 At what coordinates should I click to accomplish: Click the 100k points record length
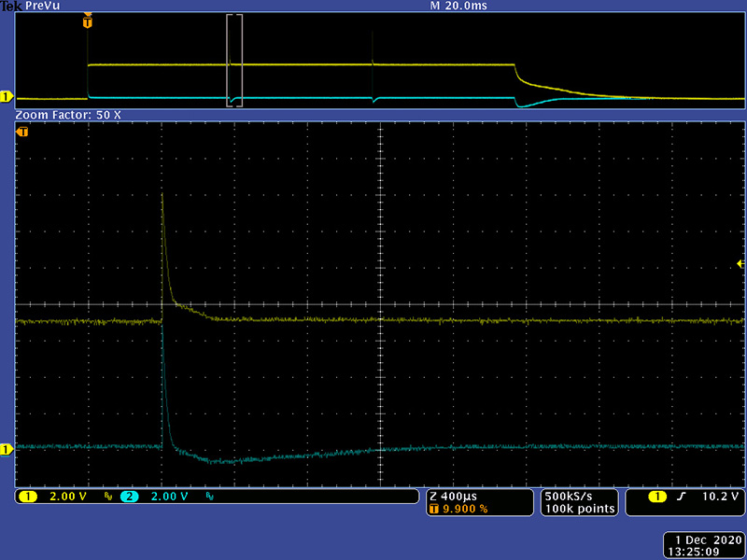click(580, 509)
